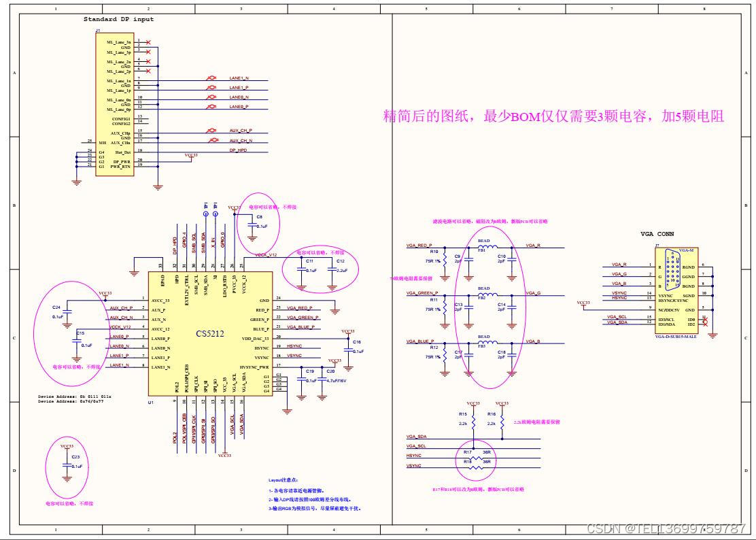The width and height of the screenshot is (756, 540).
Task: Select the AUX_CH_P net label at connector J1
Action: (241, 131)
